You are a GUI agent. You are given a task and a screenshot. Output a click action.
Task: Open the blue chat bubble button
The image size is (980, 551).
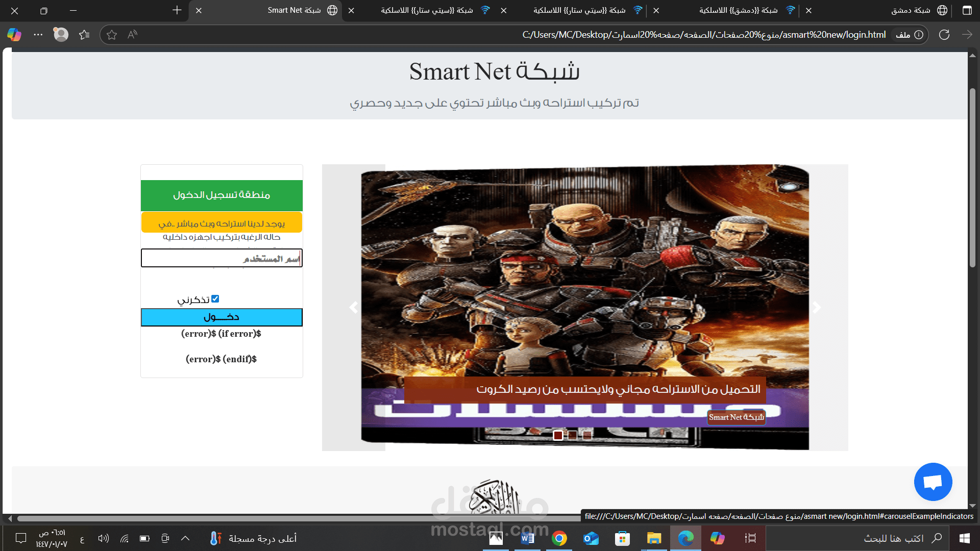[x=933, y=482]
